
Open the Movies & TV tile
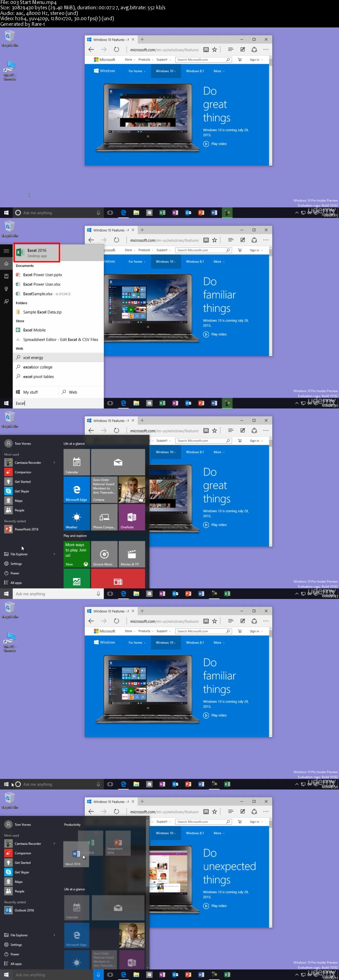click(131, 554)
